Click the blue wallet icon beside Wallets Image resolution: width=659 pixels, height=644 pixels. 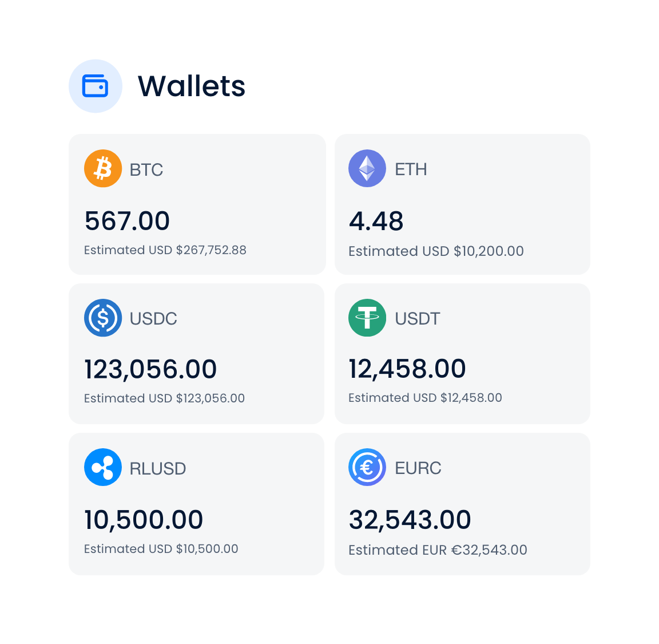tap(96, 86)
